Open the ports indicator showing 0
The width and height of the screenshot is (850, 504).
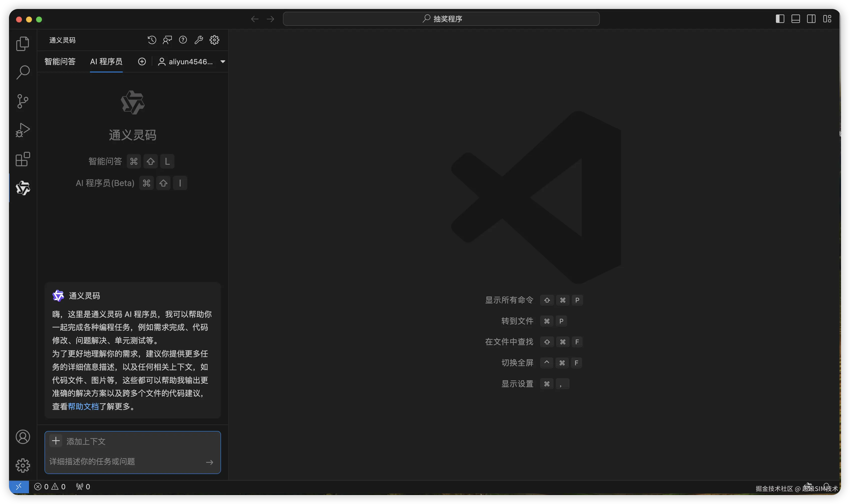(83, 487)
